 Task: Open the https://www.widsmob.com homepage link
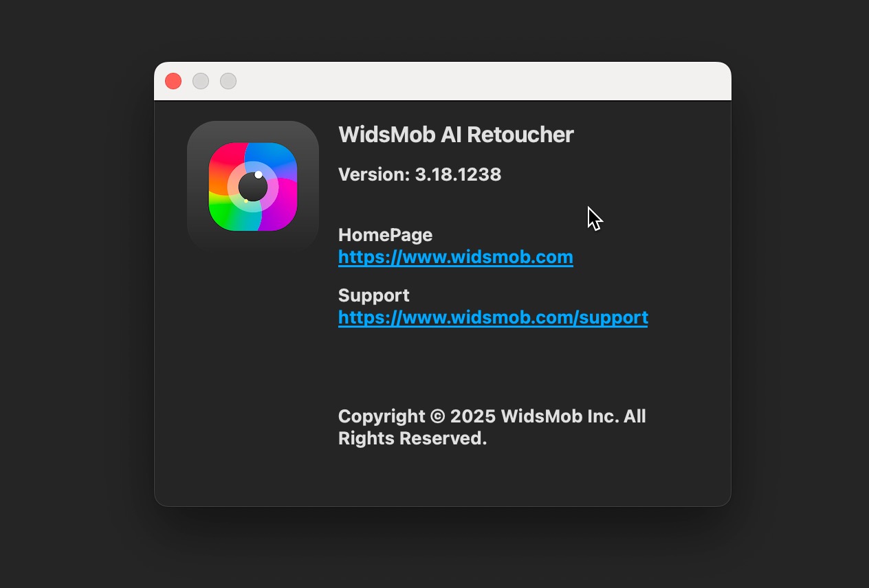pyautogui.click(x=456, y=258)
